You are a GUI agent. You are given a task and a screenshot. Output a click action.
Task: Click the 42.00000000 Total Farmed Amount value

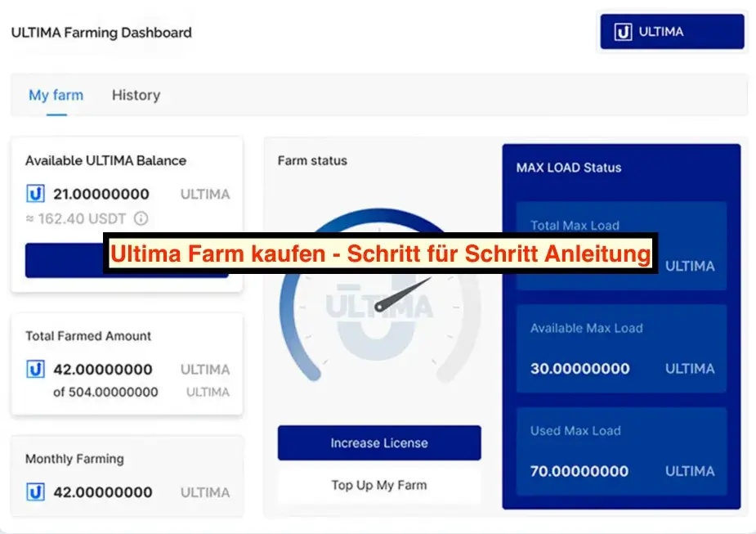coord(103,370)
